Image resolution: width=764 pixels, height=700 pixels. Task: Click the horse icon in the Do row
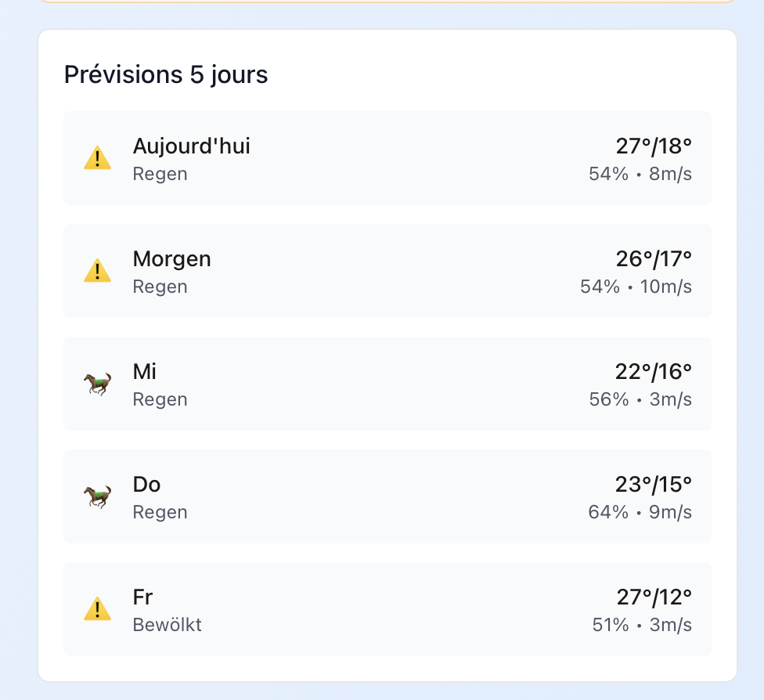tap(97, 496)
